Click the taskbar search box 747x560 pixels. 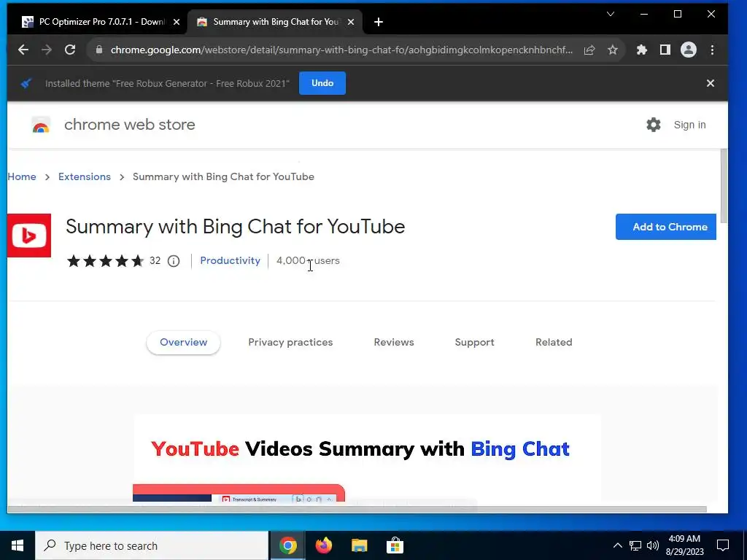(x=152, y=545)
